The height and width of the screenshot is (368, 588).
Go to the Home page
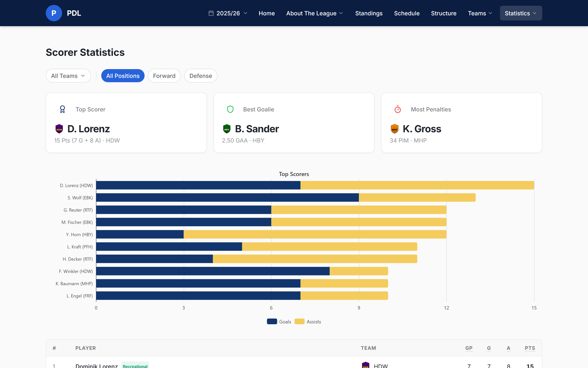click(267, 13)
